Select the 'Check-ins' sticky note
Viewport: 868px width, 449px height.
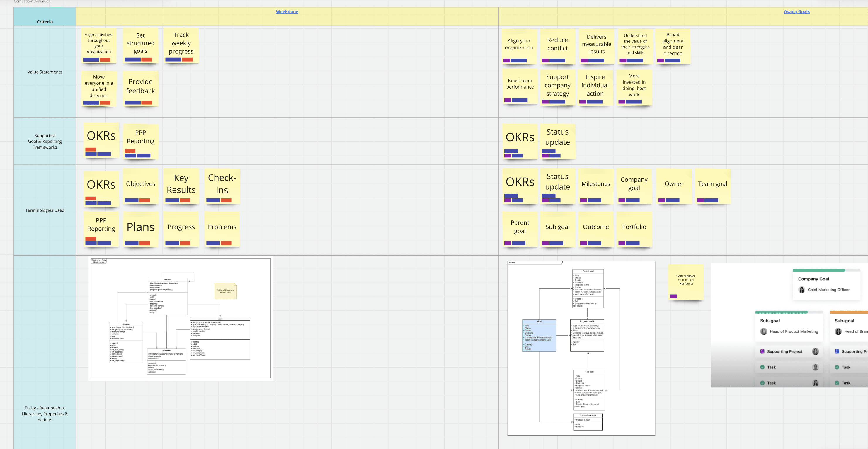coord(222,186)
